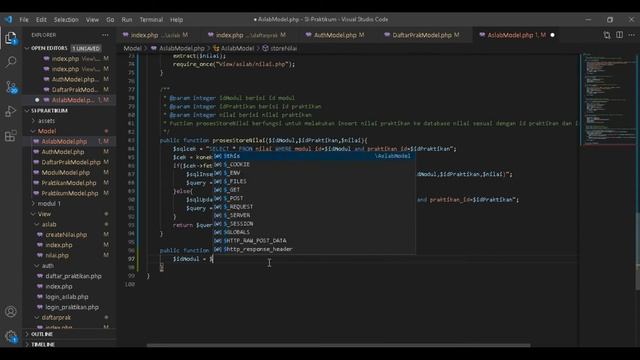Expand the modul 1 folder

(x=49, y=203)
